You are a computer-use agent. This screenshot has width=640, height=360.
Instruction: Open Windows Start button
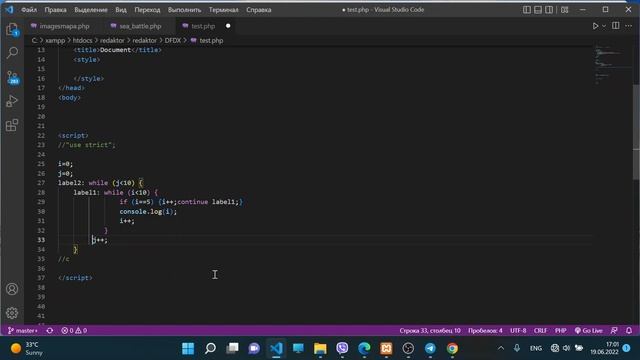(188, 348)
